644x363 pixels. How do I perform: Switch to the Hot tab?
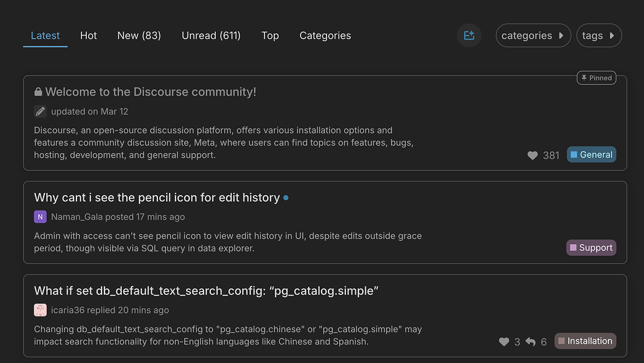click(x=88, y=35)
